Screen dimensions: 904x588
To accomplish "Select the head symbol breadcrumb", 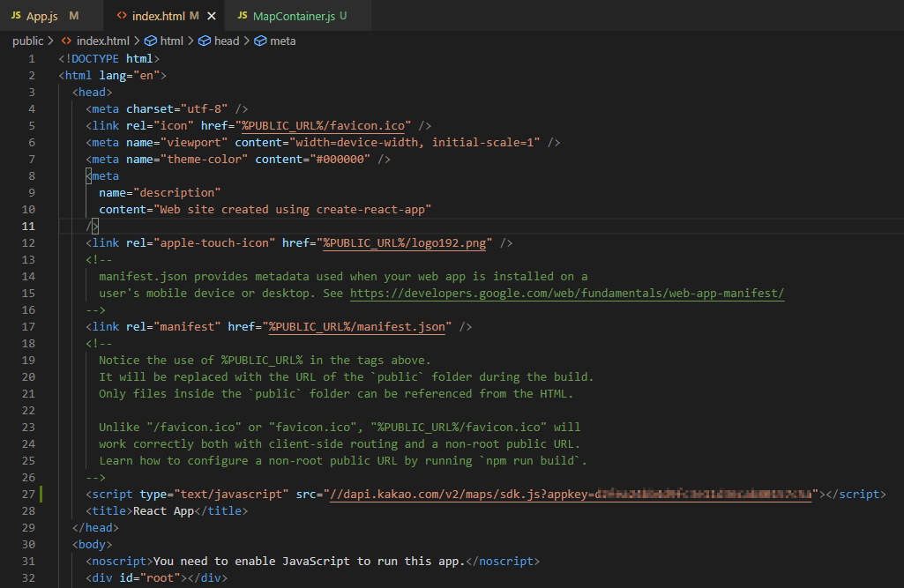I will coord(227,41).
